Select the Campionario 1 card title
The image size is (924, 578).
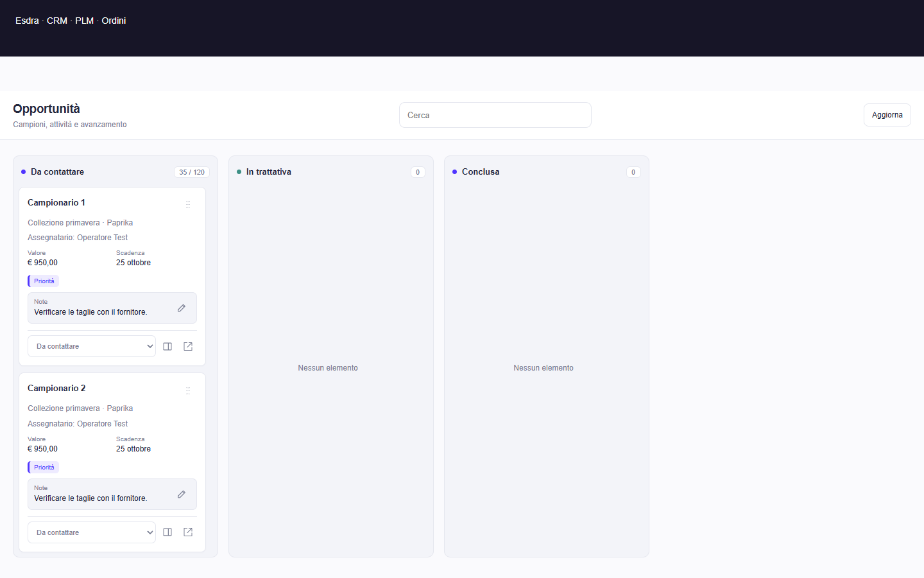pos(56,202)
